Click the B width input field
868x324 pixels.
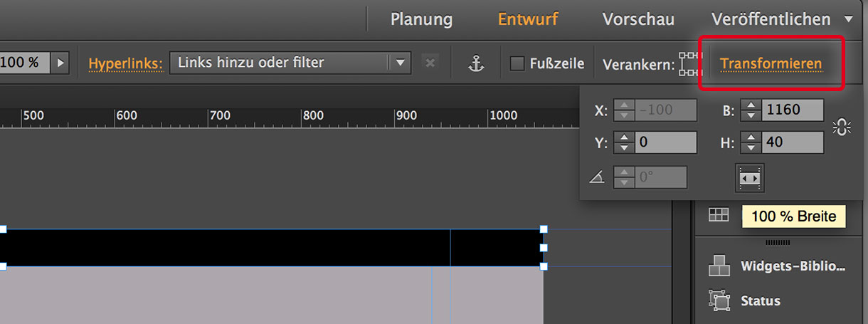792,110
